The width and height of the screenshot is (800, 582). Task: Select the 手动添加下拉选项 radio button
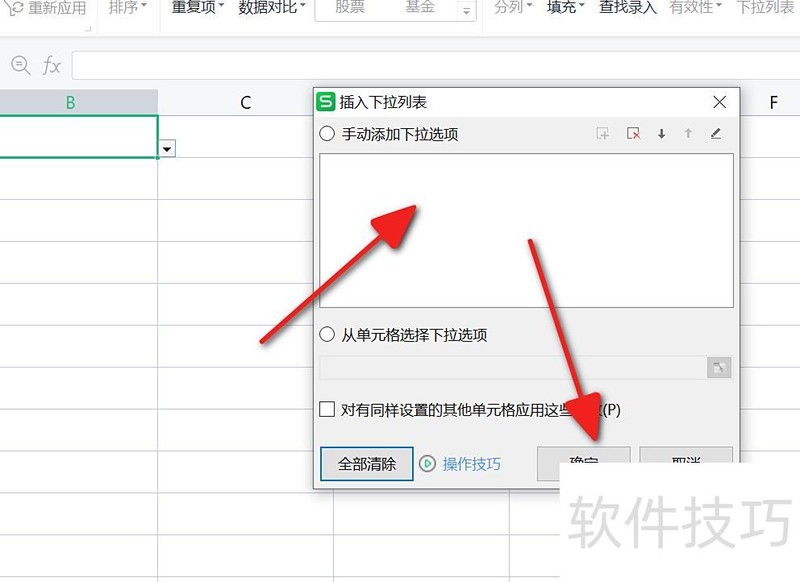coord(326,133)
